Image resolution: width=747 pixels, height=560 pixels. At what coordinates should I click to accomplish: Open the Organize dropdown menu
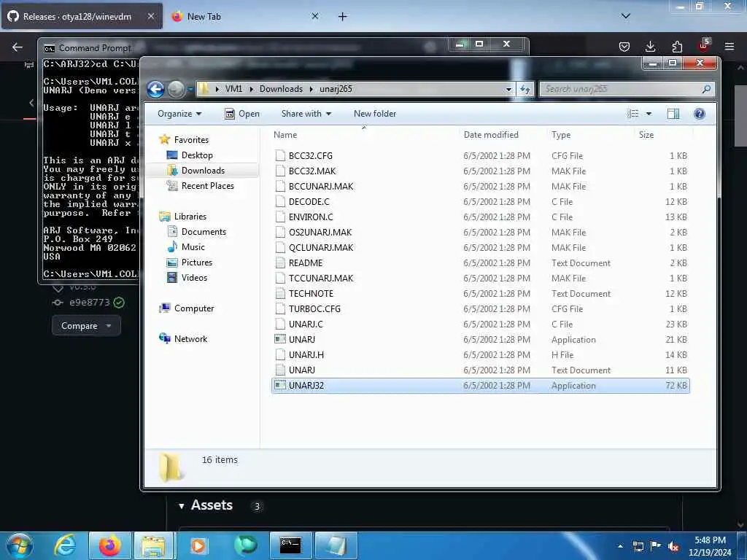[x=179, y=114]
